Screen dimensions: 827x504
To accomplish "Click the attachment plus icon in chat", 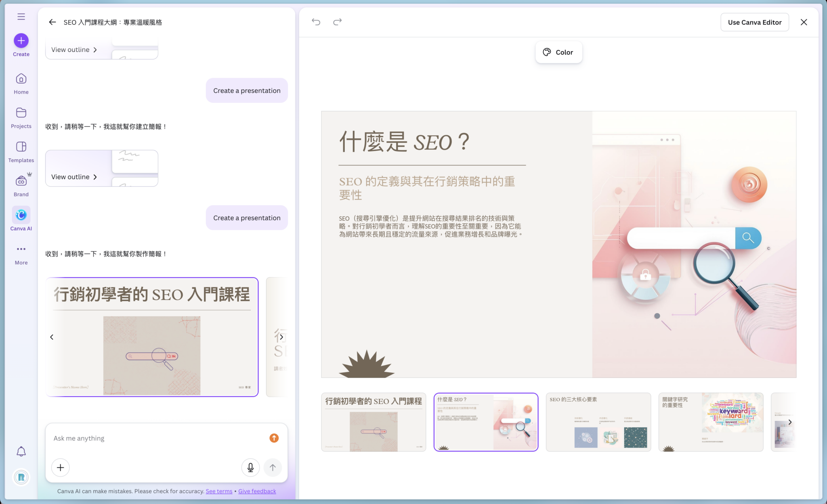I will pos(60,467).
